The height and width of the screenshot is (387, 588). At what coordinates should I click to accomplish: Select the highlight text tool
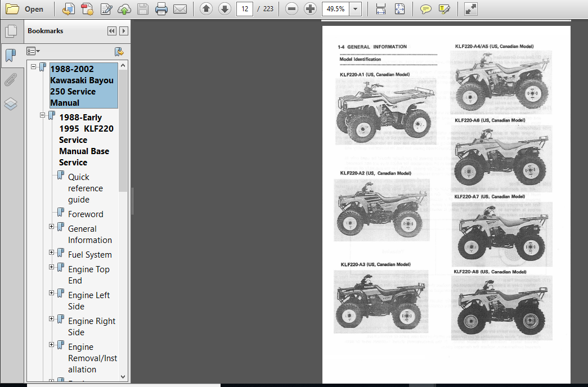444,9
